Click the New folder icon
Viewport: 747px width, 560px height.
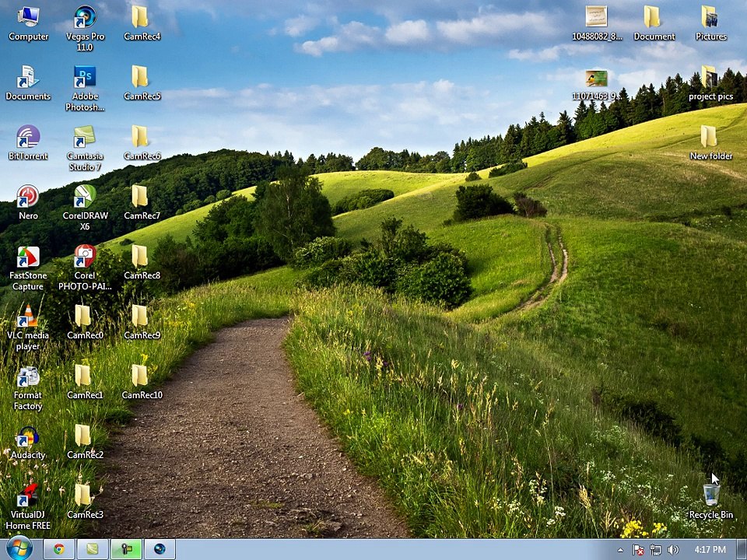click(x=710, y=143)
